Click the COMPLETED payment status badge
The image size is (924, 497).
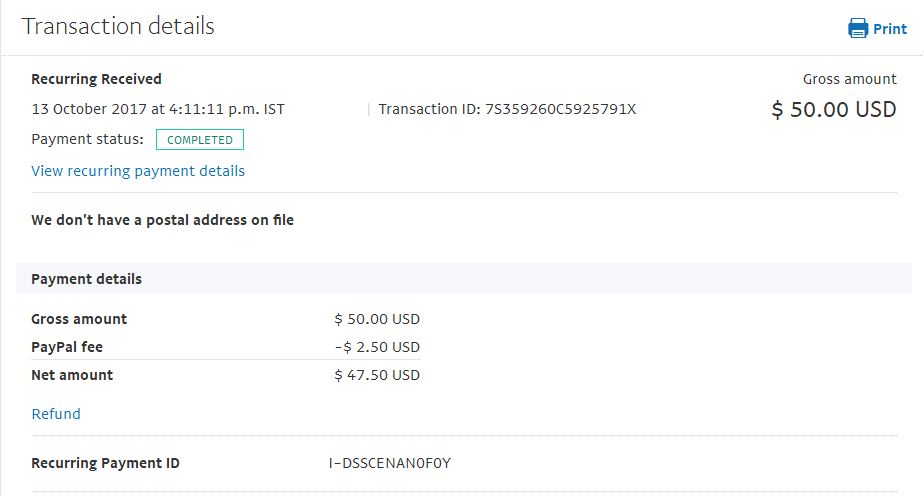coord(200,140)
